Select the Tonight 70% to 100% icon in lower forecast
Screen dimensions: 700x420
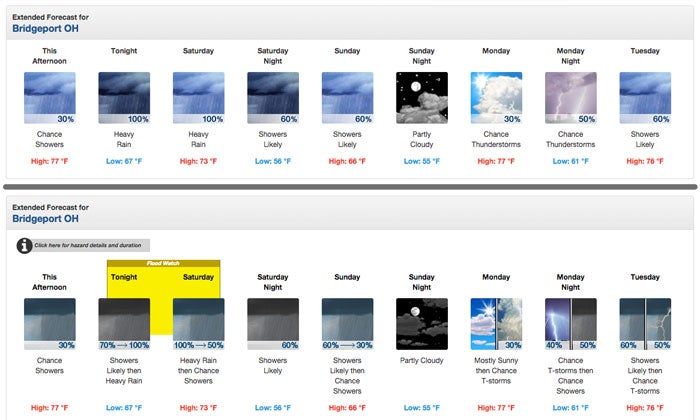click(124, 323)
